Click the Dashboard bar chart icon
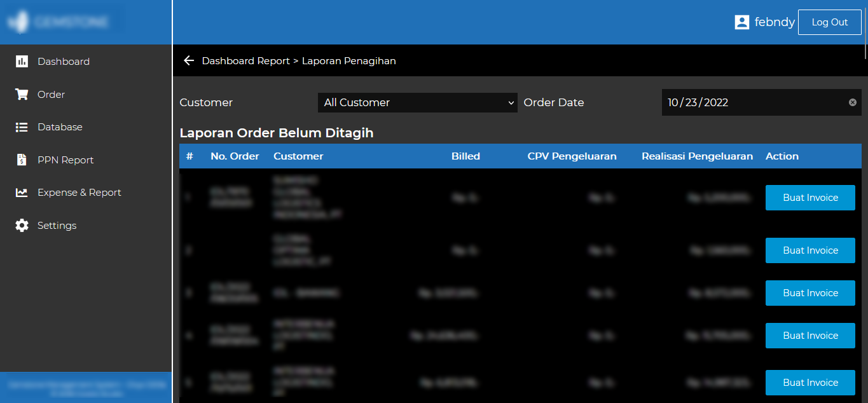 point(22,62)
